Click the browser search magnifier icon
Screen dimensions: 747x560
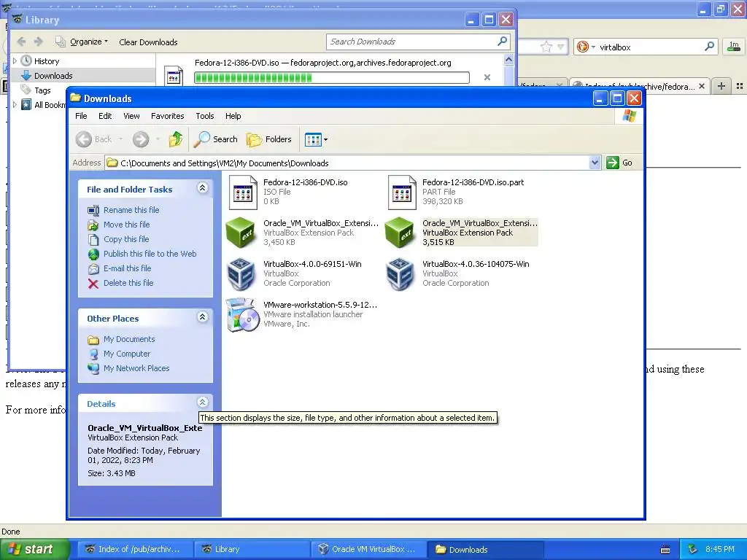[709, 46]
